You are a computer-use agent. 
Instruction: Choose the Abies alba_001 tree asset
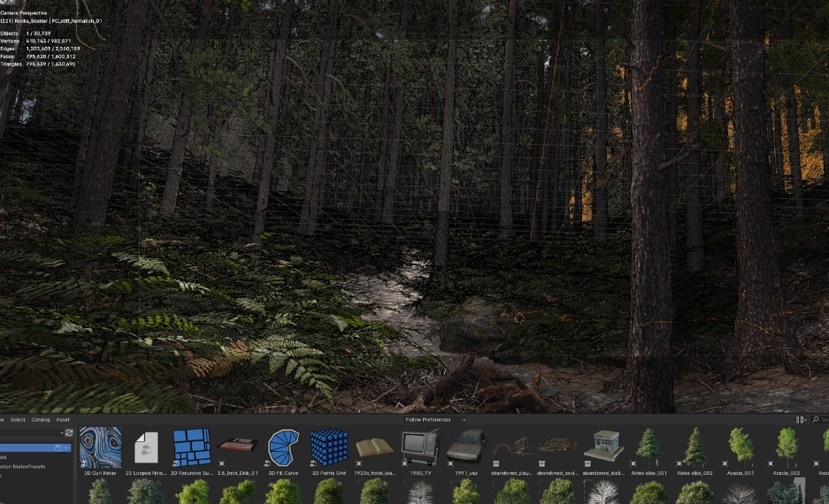(649, 448)
